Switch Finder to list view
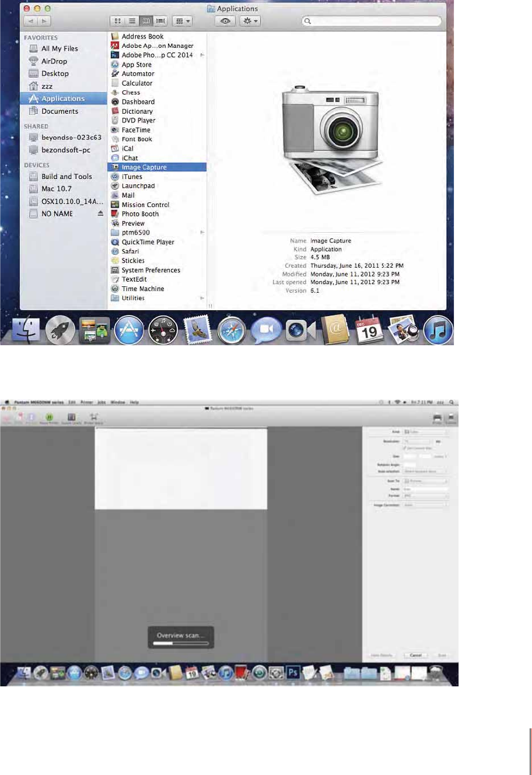Screen dimensions: 532x775 click(132, 21)
